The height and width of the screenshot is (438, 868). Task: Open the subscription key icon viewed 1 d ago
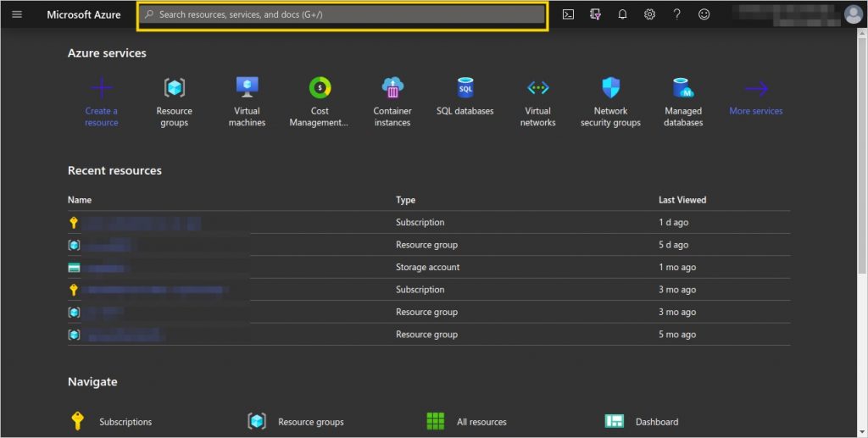74,222
